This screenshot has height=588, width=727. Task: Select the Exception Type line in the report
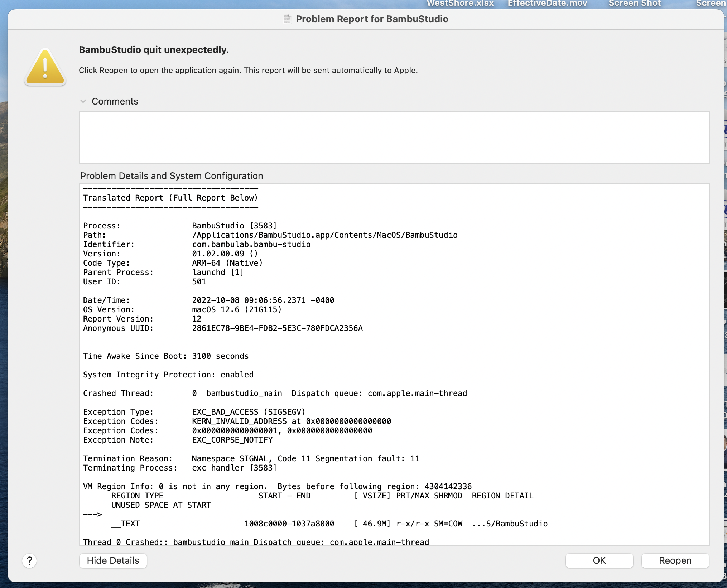coord(194,412)
